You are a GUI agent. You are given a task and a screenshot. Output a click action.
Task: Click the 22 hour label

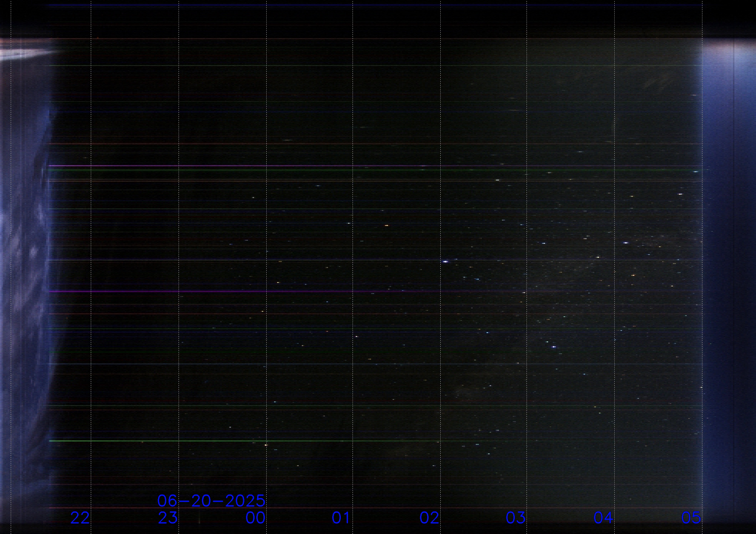(80, 518)
